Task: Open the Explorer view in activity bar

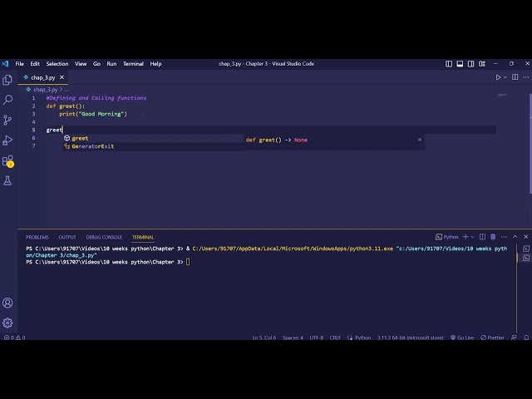Action: (7, 80)
